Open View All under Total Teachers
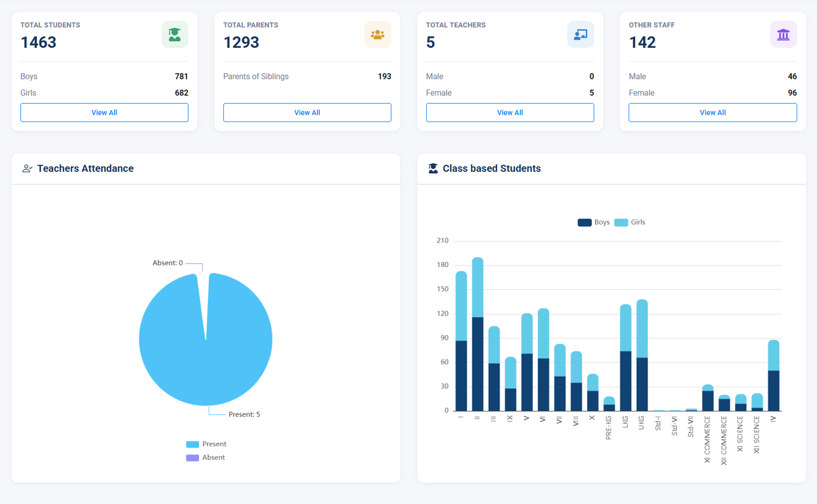 510,112
